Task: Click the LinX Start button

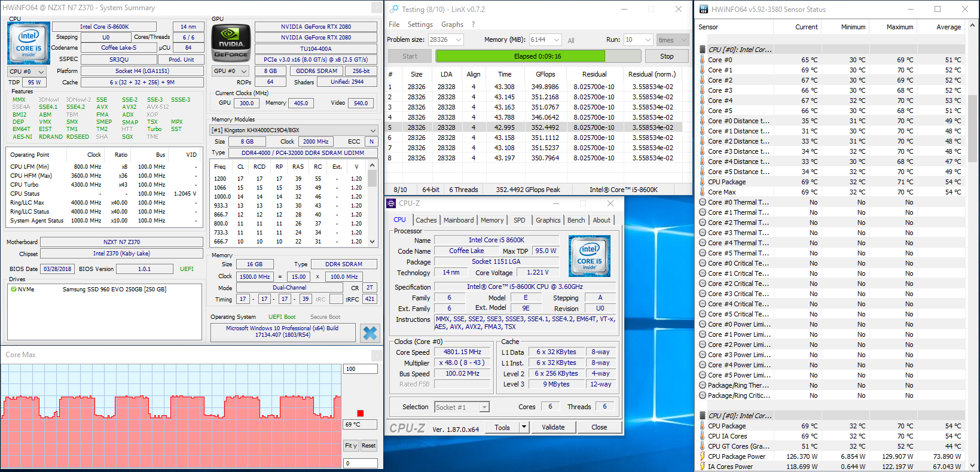Action: tap(410, 56)
